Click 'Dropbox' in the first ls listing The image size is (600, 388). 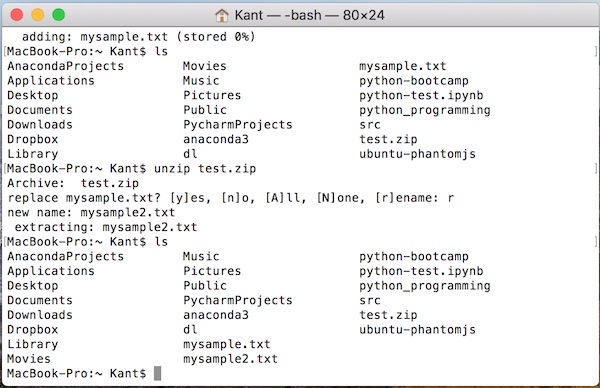click(x=33, y=139)
